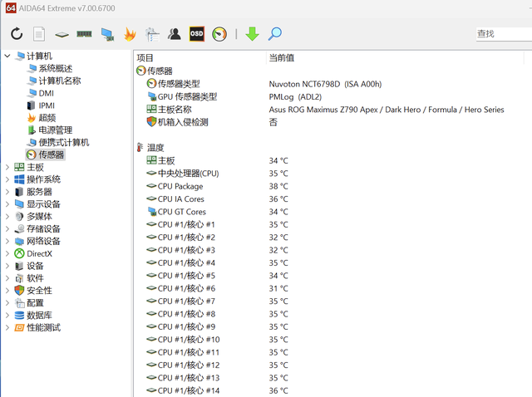
Task: Click the memory module toolbar icon
Action: [x=84, y=34]
